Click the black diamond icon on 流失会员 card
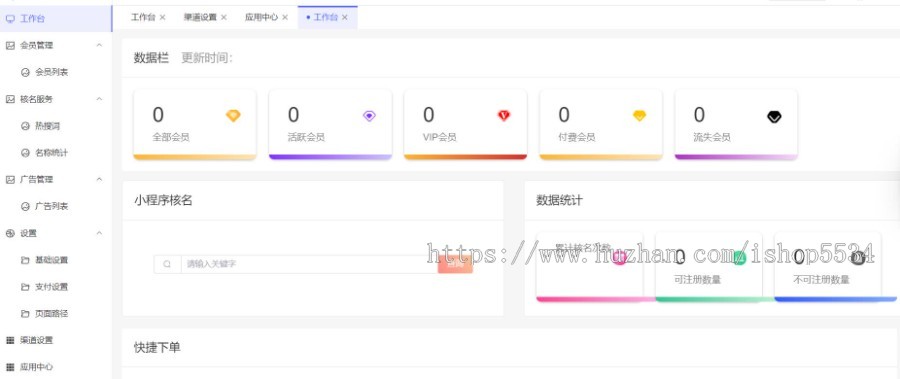Image resolution: width=900 pixels, height=379 pixels. click(x=774, y=117)
